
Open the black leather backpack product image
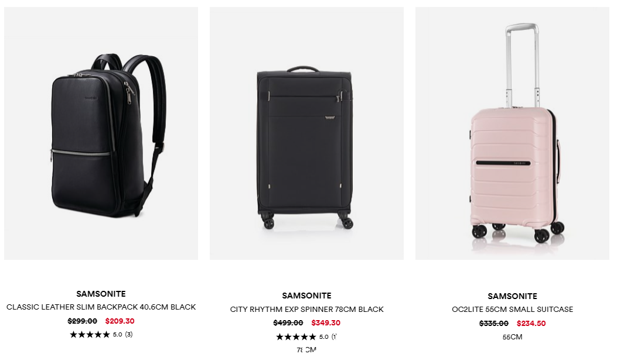pyautogui.click(x=101, y=133)
